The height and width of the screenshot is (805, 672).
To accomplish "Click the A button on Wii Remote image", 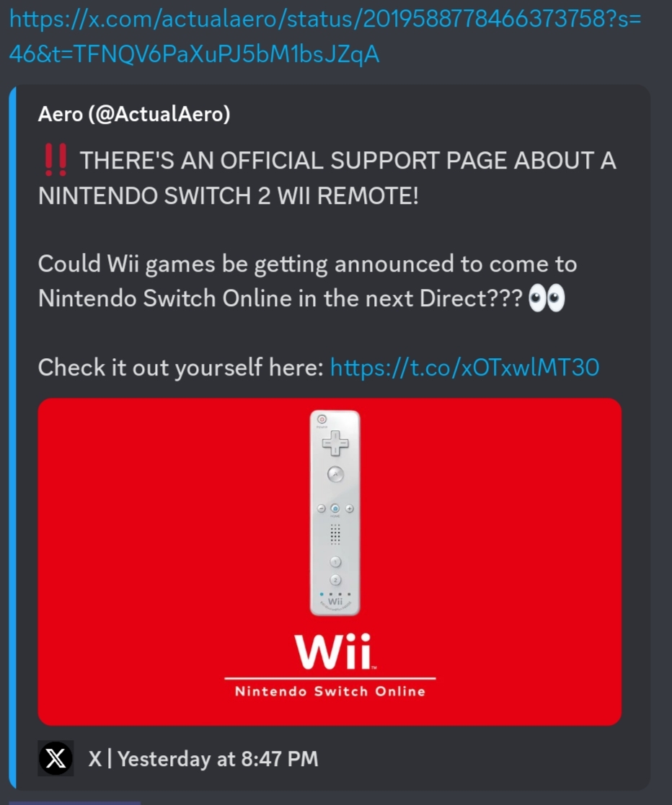I will pos(335,474).
